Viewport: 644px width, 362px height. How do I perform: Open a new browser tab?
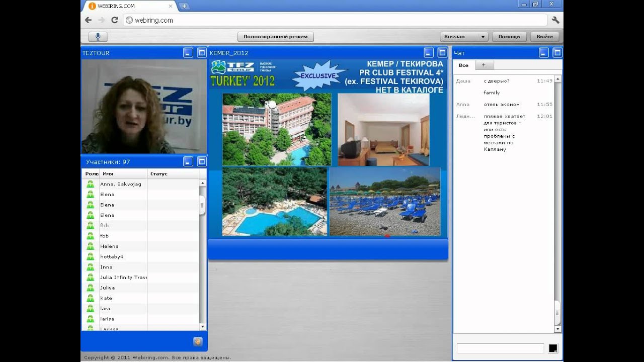click(184, 6)
